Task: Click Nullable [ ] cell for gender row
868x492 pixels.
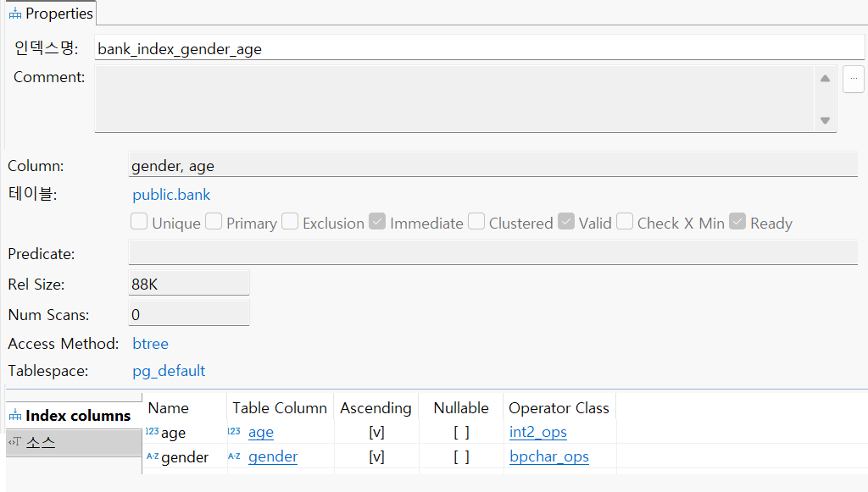Action: click(461, 457)
